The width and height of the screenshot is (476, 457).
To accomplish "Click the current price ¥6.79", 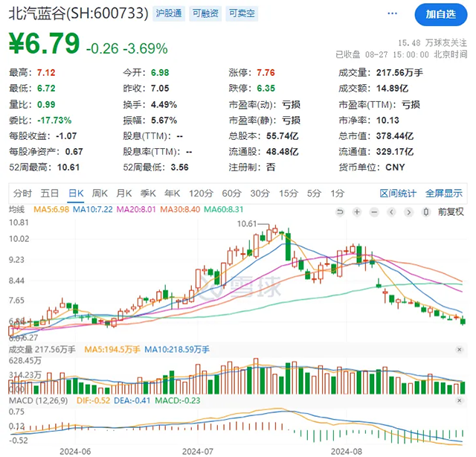I will [45, 43].
